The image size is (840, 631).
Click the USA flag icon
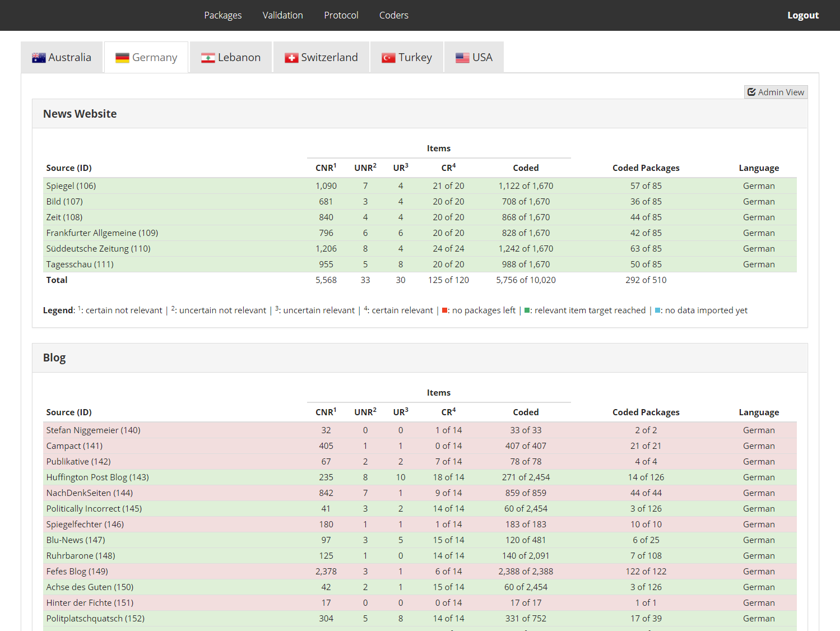pyautogui.click(x=462, y=58)
